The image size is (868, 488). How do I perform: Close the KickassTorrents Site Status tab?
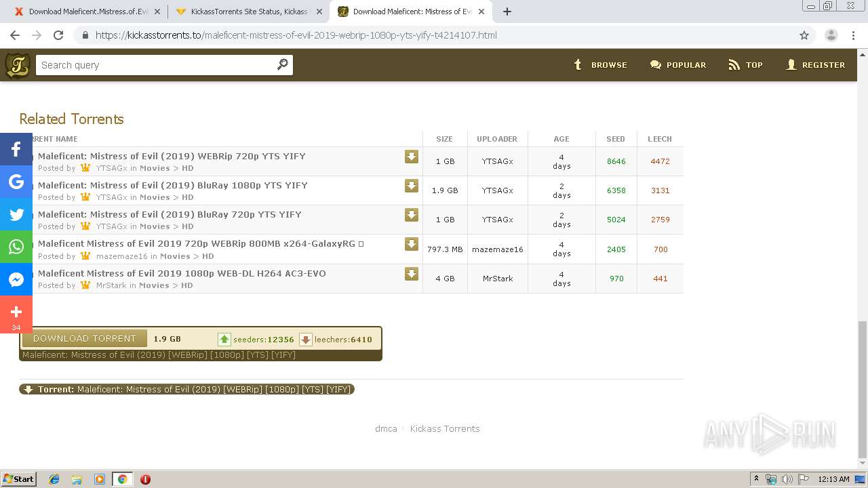(319, 12)
